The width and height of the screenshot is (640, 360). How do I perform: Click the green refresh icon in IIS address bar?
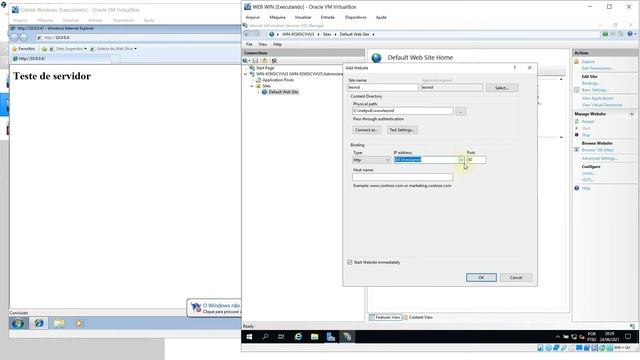point(605,34)
